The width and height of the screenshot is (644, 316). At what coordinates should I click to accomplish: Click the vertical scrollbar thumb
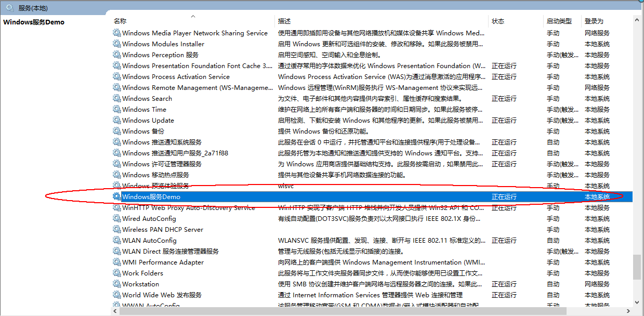(637, 267)
